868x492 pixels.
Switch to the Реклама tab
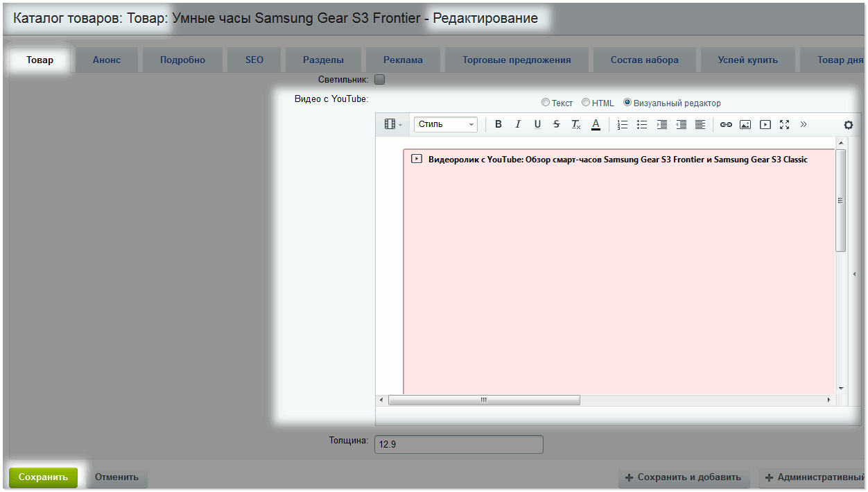(403, 60)
